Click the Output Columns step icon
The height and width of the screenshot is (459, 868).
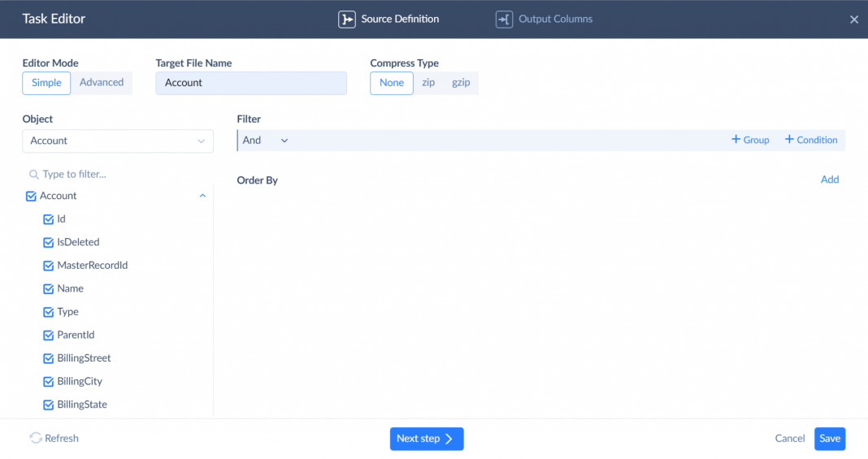tap(504, 19)
